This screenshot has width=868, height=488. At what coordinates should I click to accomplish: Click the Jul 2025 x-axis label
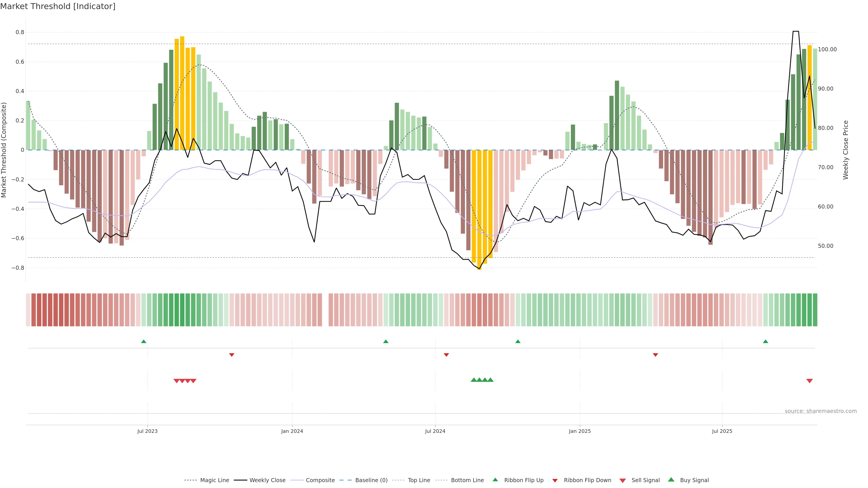click(x=722, y=431)
